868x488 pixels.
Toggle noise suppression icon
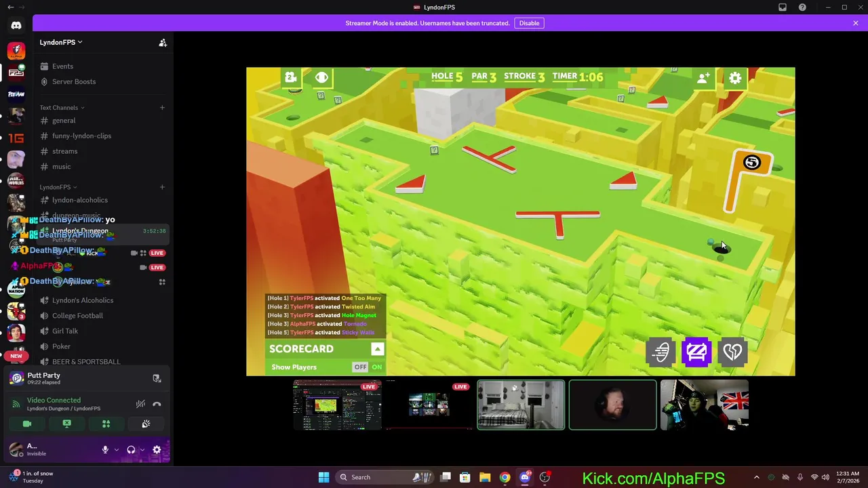[140, 404]
